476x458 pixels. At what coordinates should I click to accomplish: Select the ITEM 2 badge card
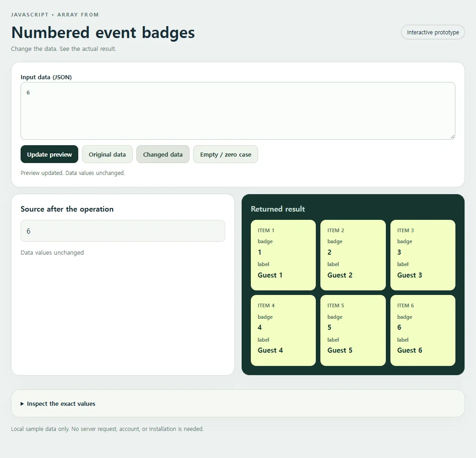[x=353, y=255]
